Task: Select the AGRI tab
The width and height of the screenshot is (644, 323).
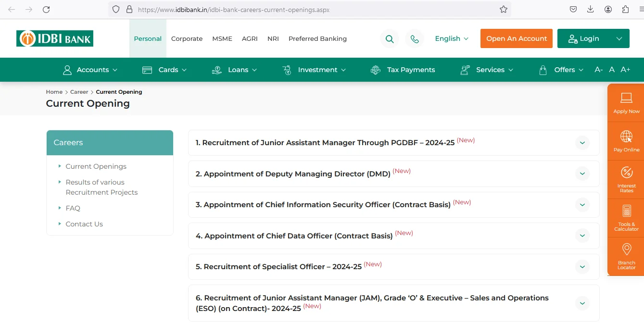Action: click(250, 38)
